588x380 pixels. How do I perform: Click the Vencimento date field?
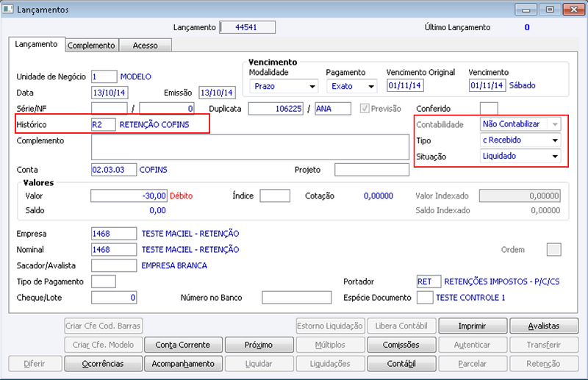click(487, 85)
